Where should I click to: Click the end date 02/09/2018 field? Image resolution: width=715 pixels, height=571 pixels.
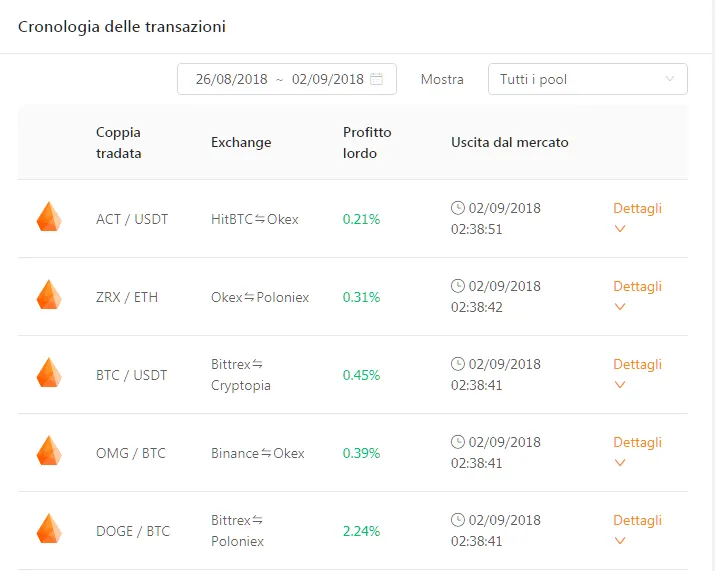tap(327, 79)
